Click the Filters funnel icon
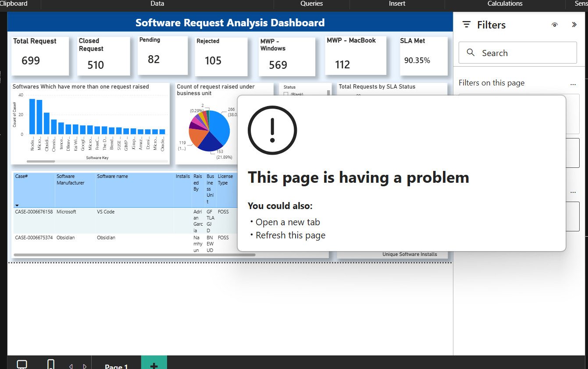The height and width of the screenshot is (369, 588). click(x=467, y=25)
